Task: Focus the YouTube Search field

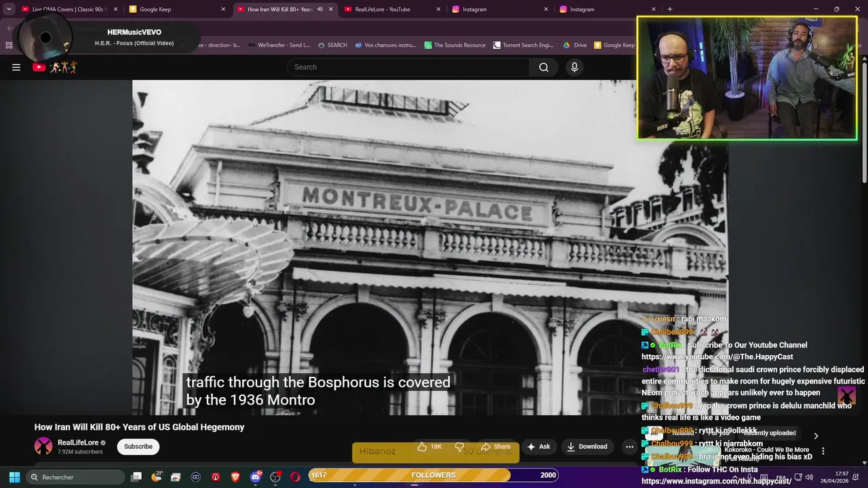Action: click(409, 67)
